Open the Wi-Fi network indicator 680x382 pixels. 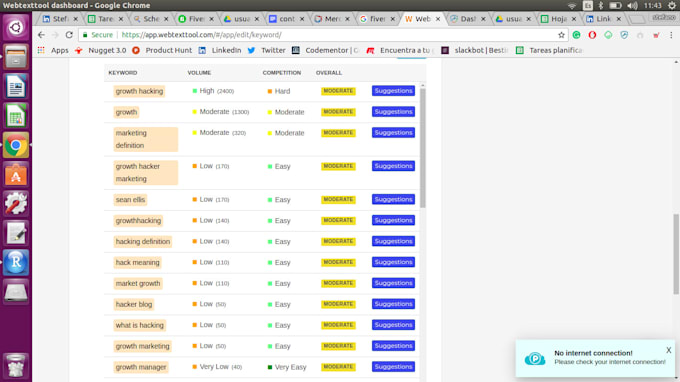tap(572, 6)
